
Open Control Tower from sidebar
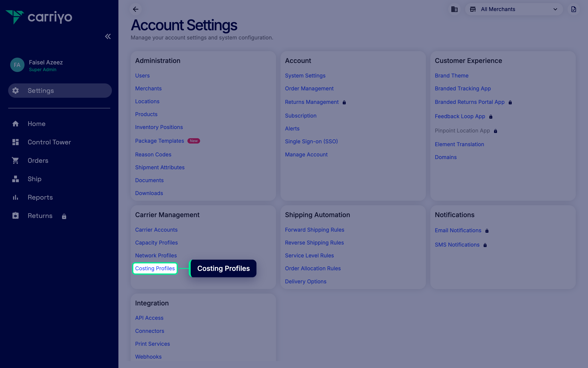[49, 142]
